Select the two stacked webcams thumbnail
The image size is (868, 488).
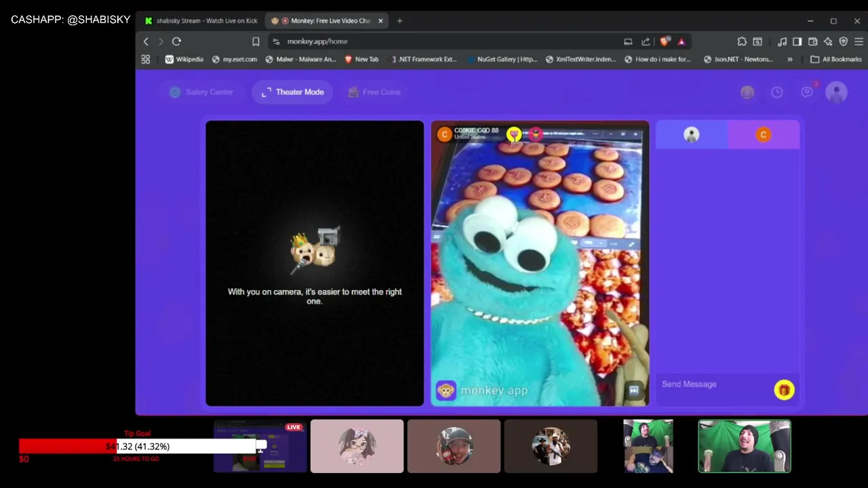click(x=648, y=446)
